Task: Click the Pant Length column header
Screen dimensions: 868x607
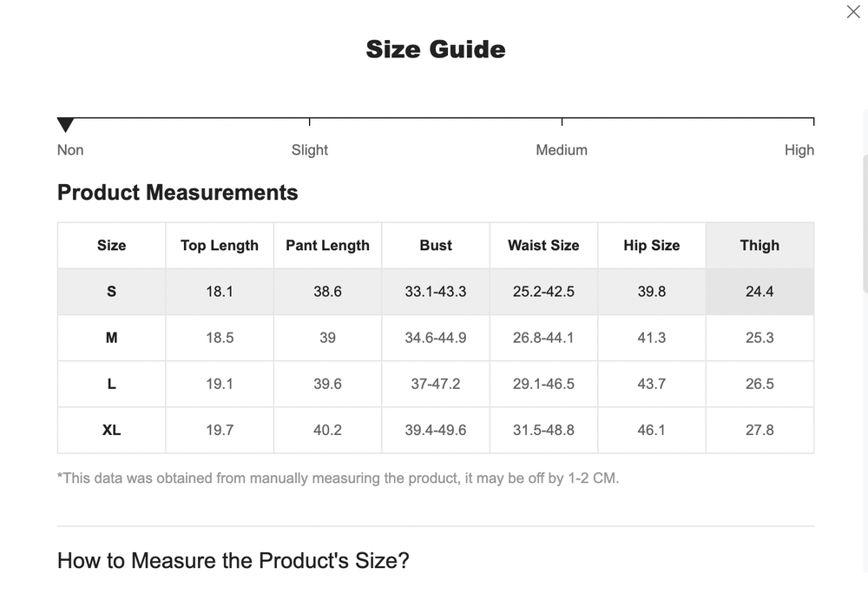Action: [x=327, y=245]
